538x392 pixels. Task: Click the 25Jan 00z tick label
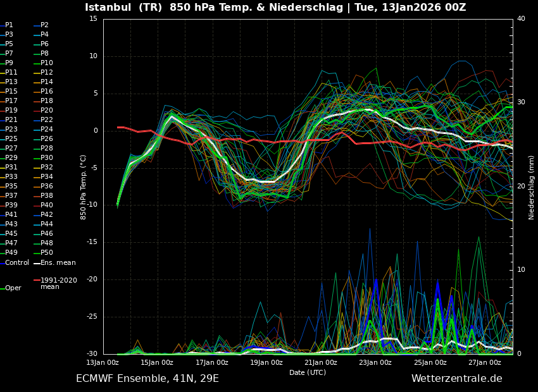[x=430, y=362]
